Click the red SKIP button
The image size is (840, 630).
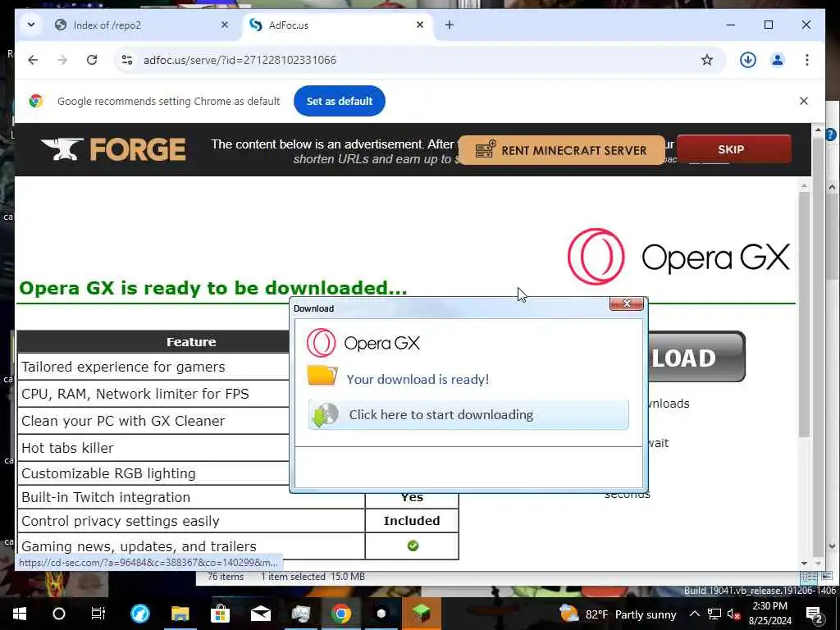734,149
